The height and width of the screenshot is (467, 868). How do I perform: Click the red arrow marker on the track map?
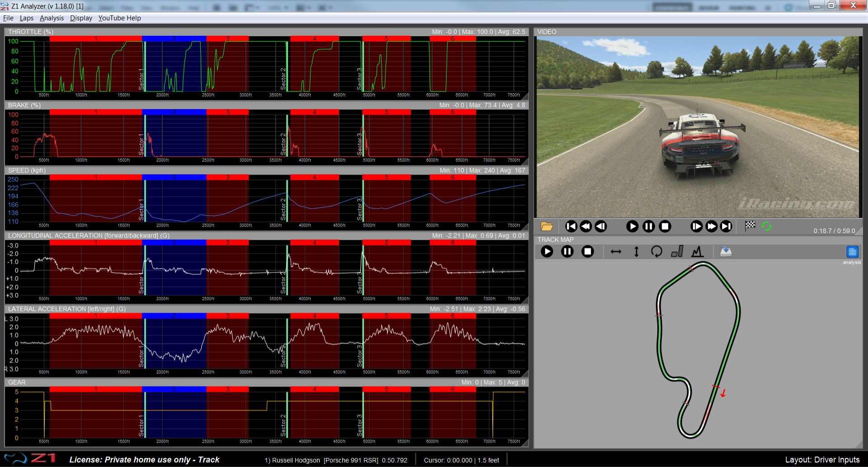(x=722, y=394)
